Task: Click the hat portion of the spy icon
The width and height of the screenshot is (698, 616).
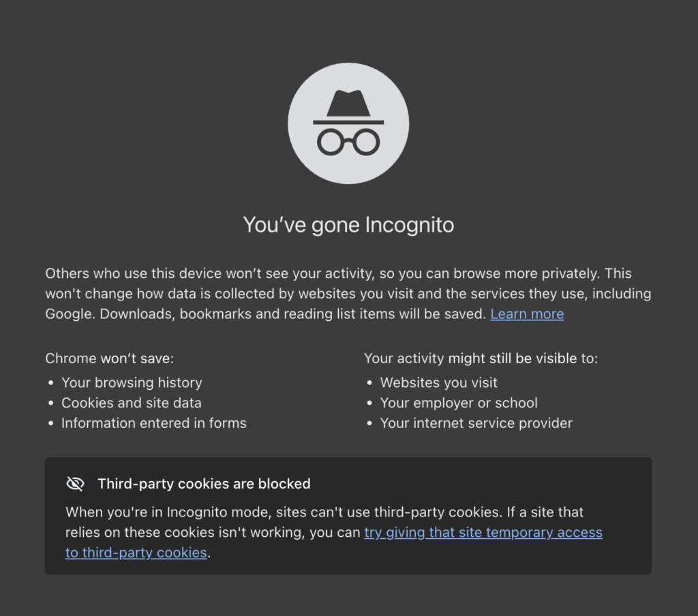Action: coord(348,102)
